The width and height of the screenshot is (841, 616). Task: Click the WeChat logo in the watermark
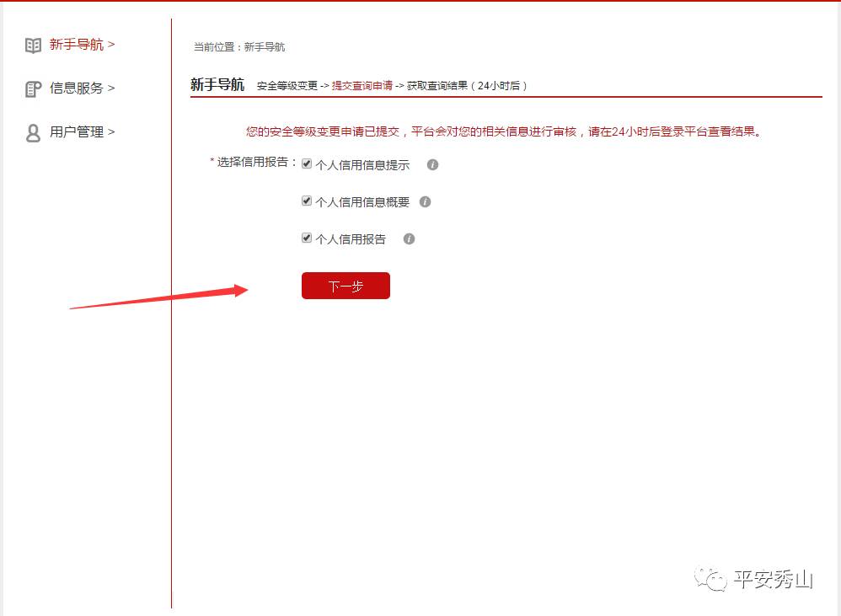[710, 579]
